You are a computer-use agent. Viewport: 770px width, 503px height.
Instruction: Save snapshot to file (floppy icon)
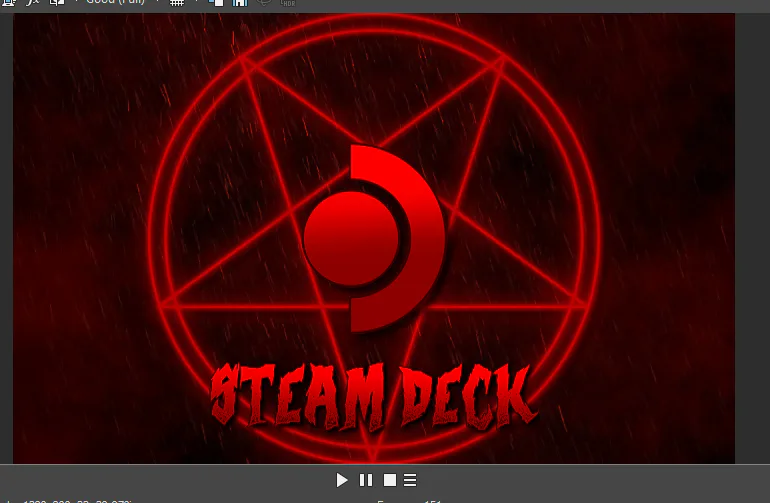point(240,3)
